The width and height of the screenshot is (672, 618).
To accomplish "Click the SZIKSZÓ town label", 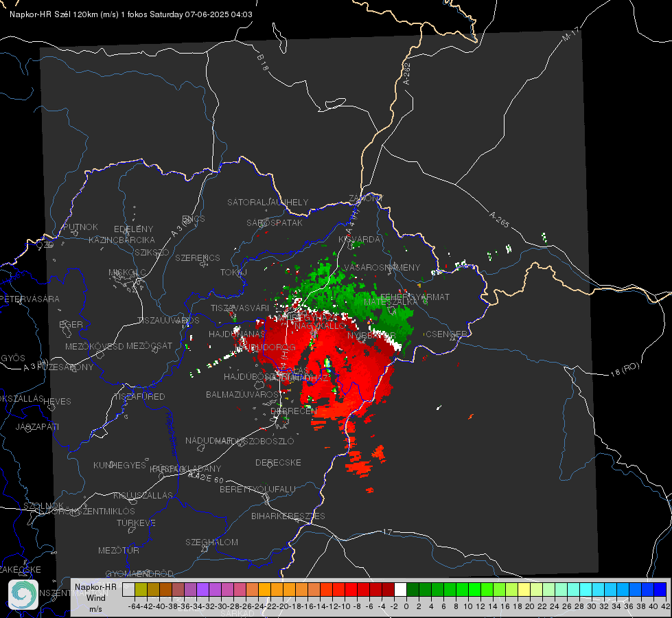I will (x=152, y=253).
